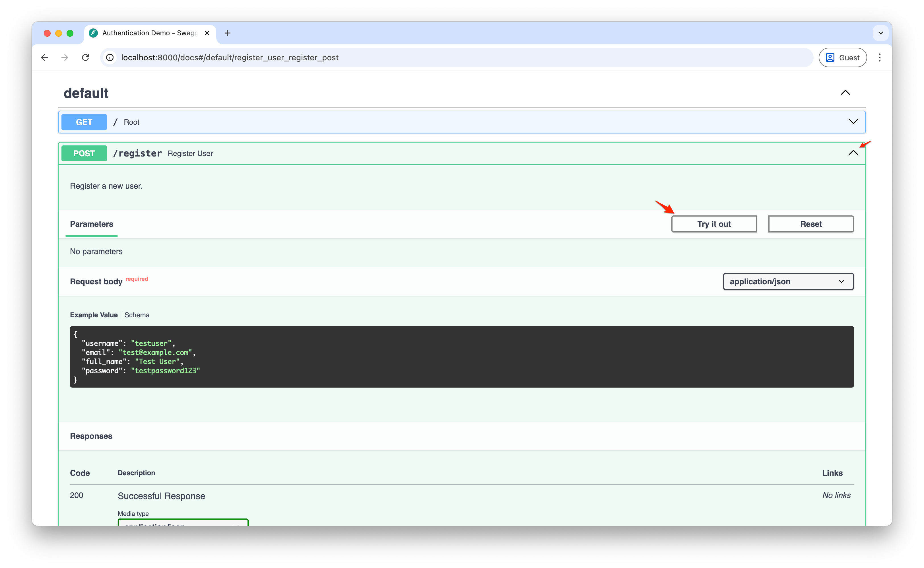924x568 pixels.
Task: Click the site info icon in address bar
Action: coord(110,57)
